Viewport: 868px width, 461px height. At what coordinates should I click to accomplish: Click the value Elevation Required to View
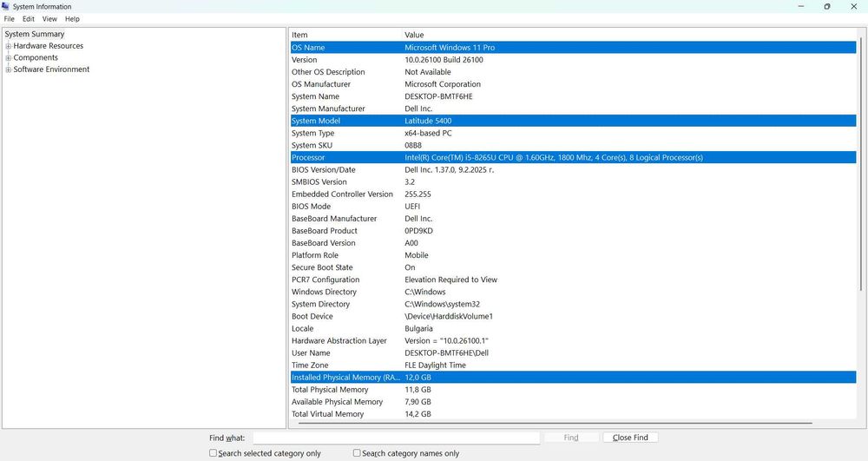tap(450, 280)
